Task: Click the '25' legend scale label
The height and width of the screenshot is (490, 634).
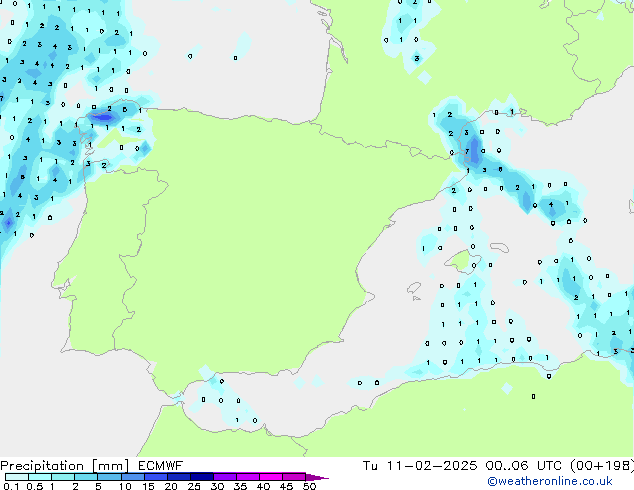Action: coord(194,486)
